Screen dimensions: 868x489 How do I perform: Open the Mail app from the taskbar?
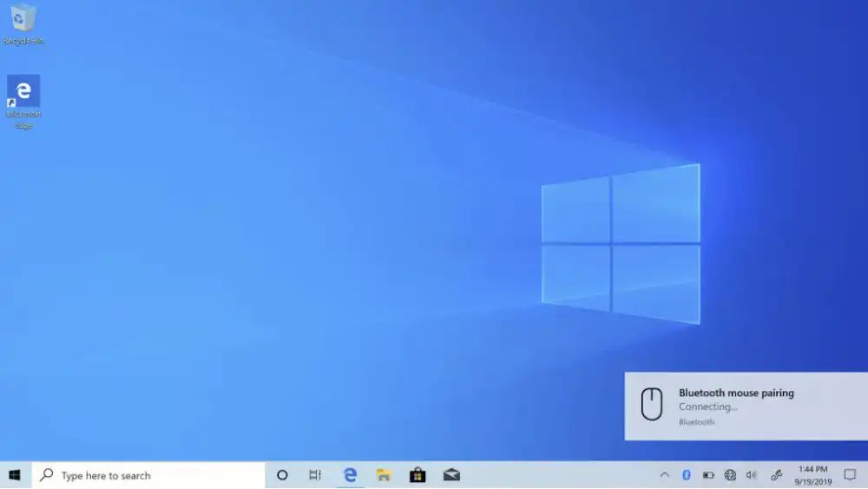coord(451,475)
